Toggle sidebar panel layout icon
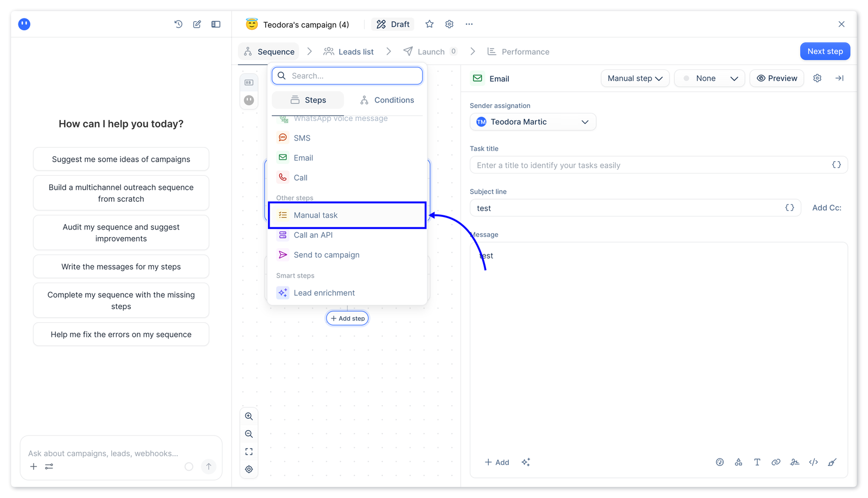 click(x=216, y=24)
